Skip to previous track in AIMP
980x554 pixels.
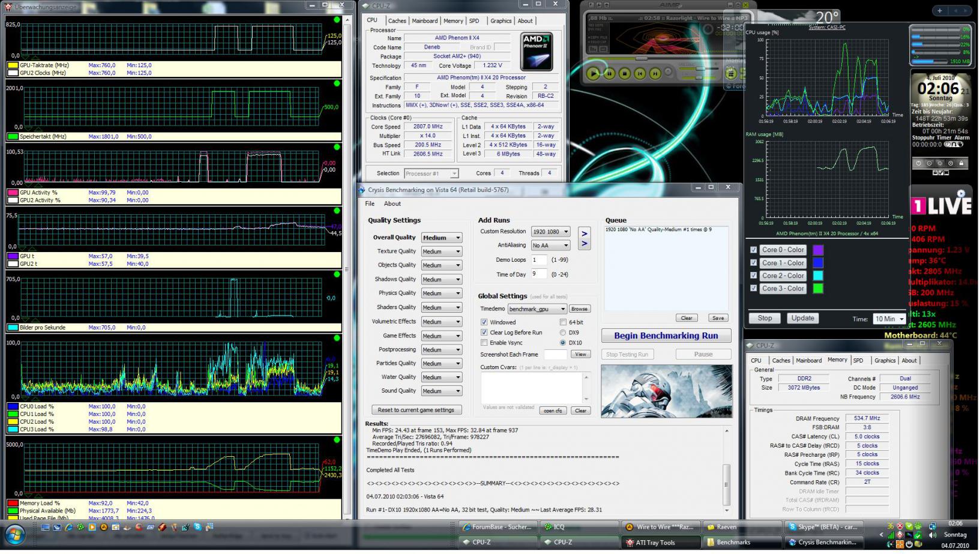640,73
